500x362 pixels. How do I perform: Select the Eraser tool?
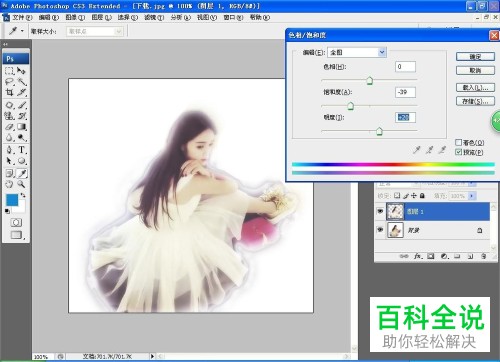(9, 127)
